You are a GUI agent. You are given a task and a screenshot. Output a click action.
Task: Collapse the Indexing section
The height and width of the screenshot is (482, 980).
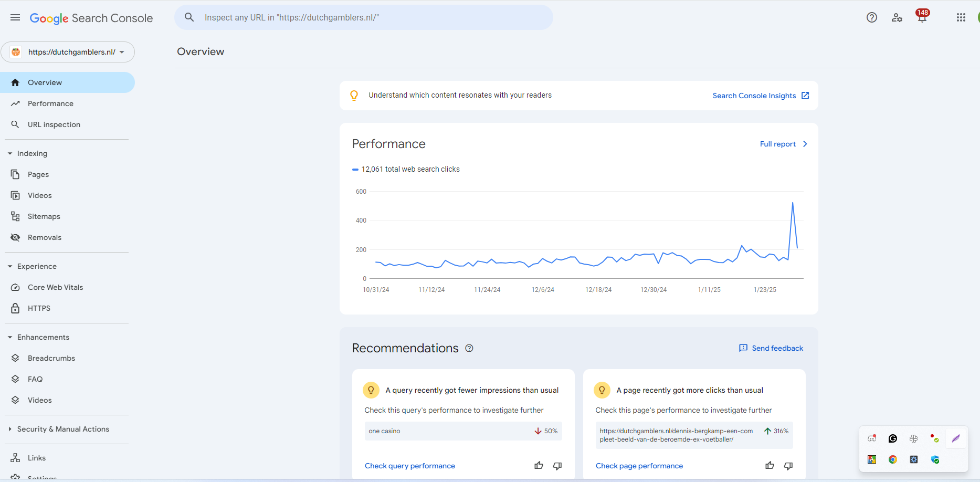pos(10,153)
